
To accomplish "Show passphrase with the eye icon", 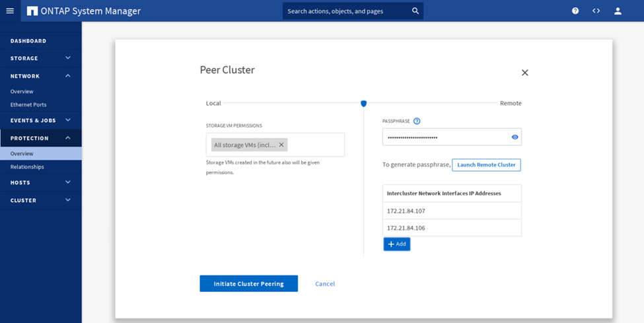I will 515,137.
